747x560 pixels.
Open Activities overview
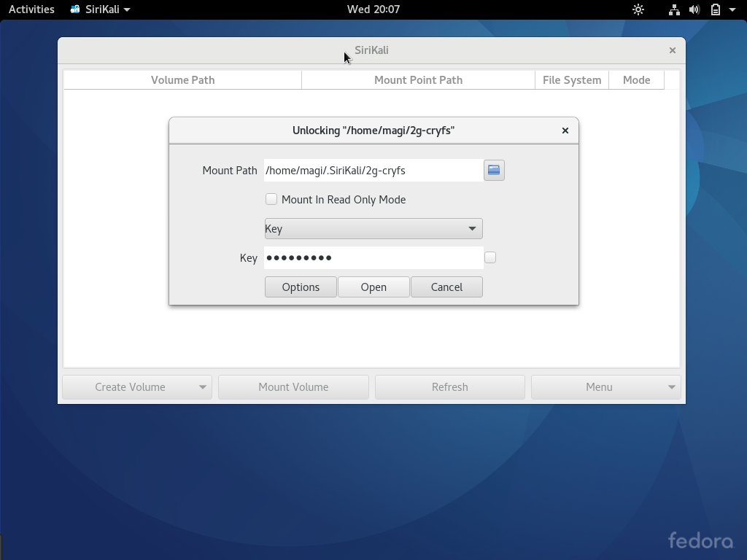pos(31,9)
